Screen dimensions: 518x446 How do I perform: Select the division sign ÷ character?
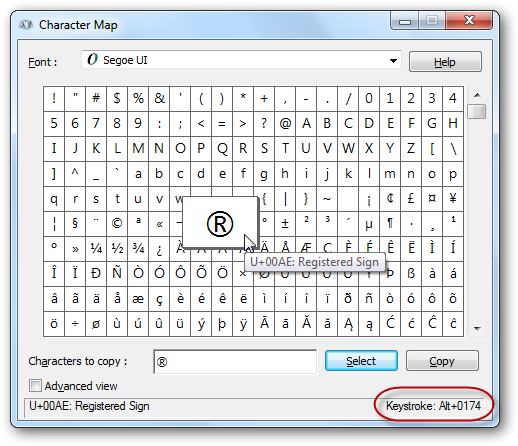(75, 324)
